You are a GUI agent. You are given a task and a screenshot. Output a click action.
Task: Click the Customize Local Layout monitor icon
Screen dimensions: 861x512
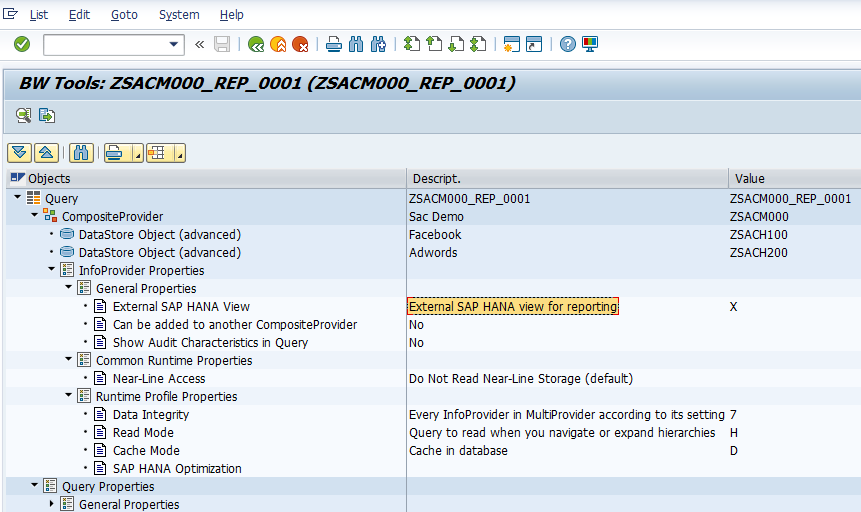tap(590, 44)
